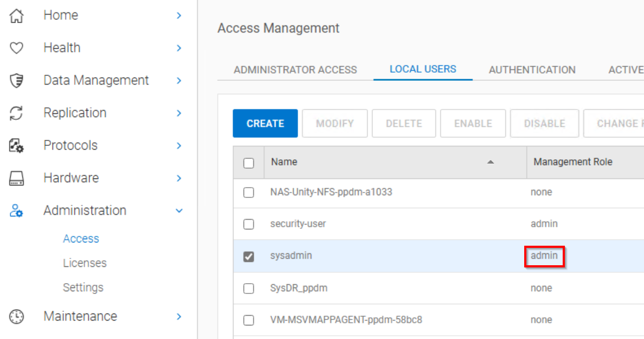Viewport: 644px width, 339px height.
Task: Open the AUTHENTICATION tab
Action: coord(532,69)
